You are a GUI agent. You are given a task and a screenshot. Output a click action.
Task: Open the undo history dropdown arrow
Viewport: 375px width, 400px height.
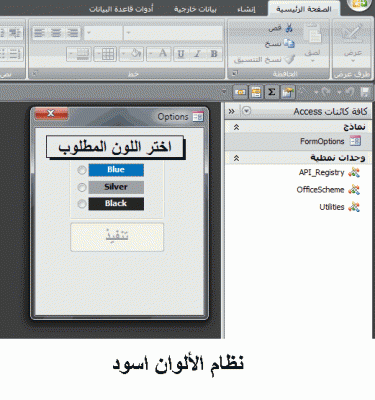pos(340,92)
